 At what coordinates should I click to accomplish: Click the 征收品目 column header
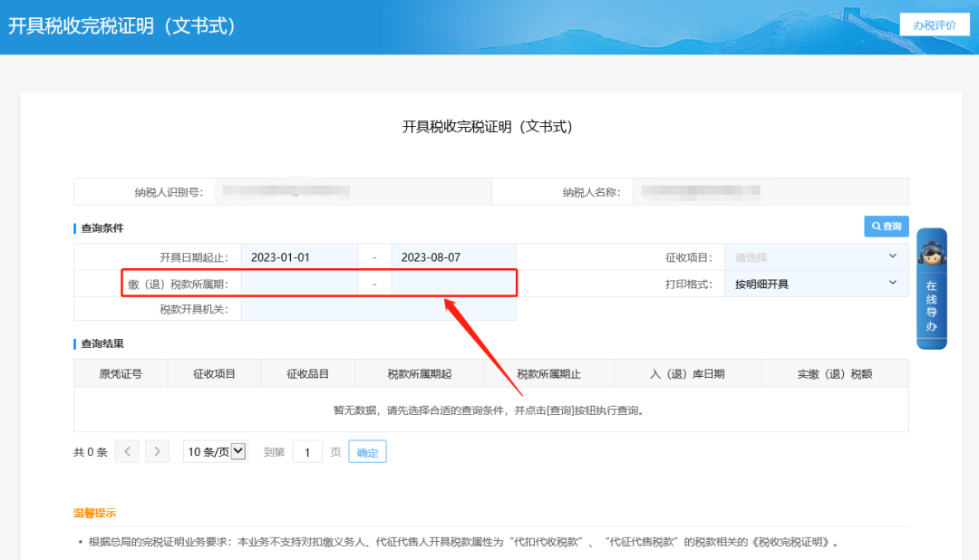tap(307, 373)
